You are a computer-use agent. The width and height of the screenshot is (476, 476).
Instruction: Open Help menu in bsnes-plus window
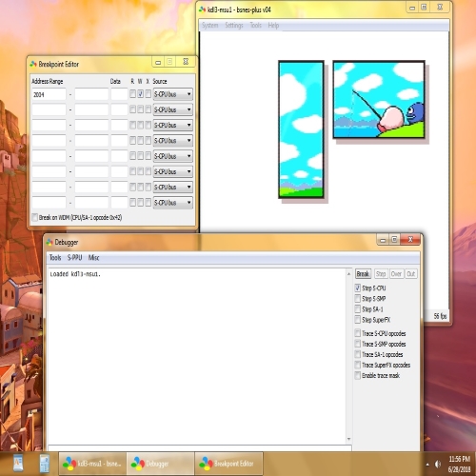[273, 25]
